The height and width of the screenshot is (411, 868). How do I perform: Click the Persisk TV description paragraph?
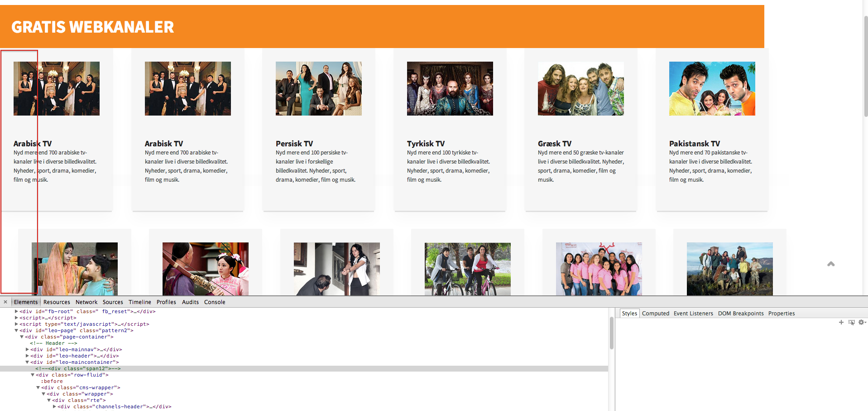(x=316, y=166)
